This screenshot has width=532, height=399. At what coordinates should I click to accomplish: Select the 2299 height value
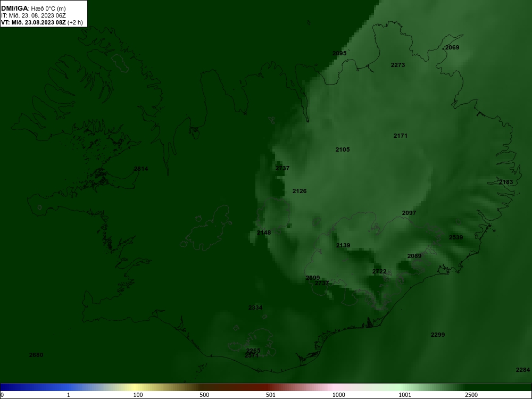(438, 335)
